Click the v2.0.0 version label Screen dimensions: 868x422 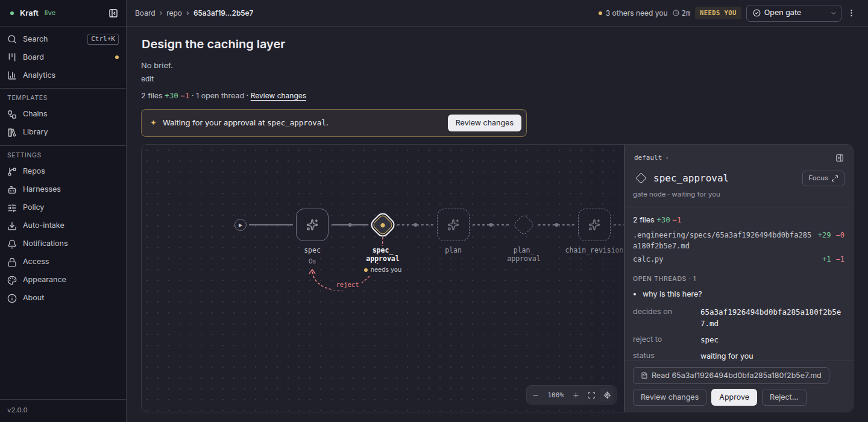click(x=17, y=410)
